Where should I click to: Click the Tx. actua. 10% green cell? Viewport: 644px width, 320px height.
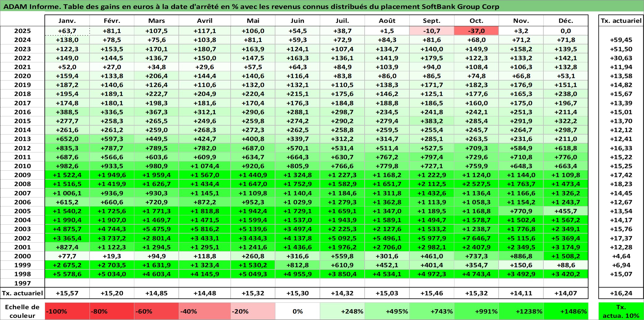[621, 311]
